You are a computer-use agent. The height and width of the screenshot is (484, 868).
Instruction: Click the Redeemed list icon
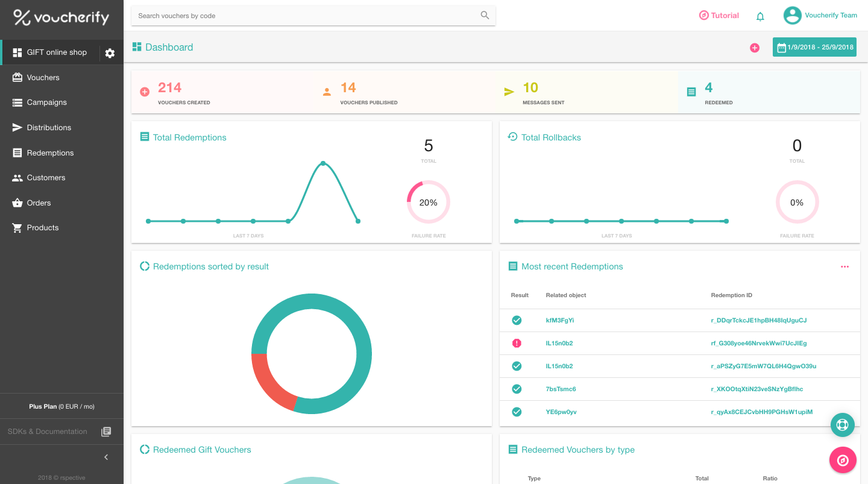691,92
